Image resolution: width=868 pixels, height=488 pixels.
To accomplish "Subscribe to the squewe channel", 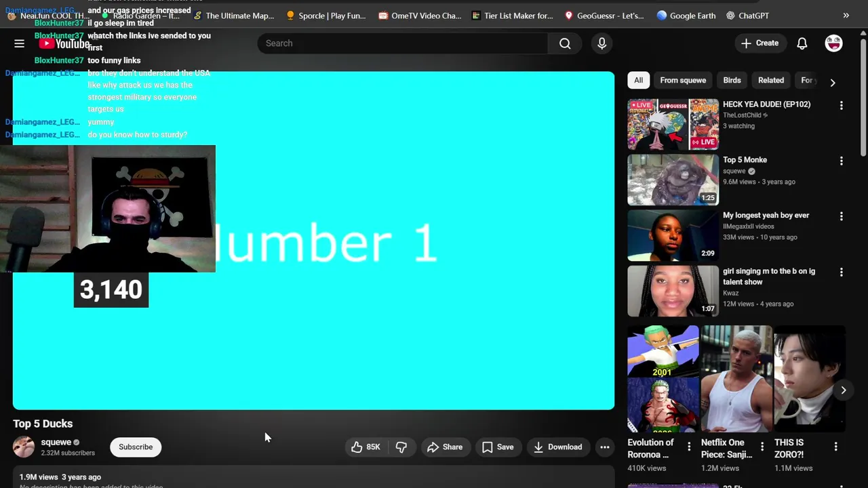I will [x=136, y=447].
